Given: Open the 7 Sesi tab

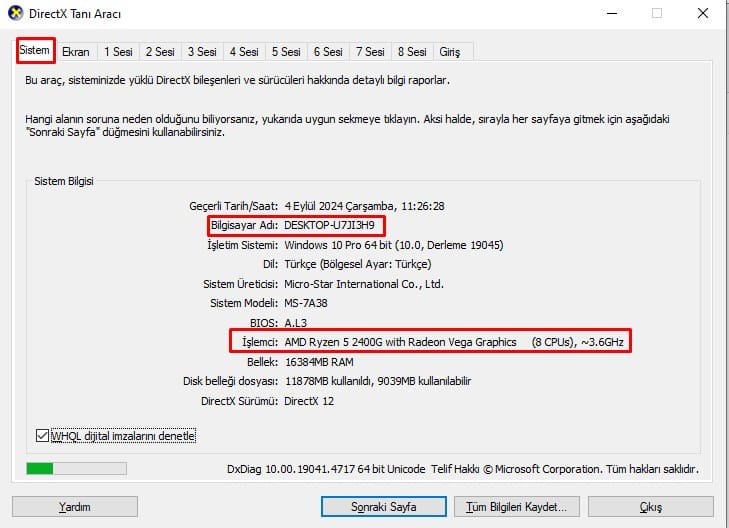Looking at the screenshot, I should (369, 52).
